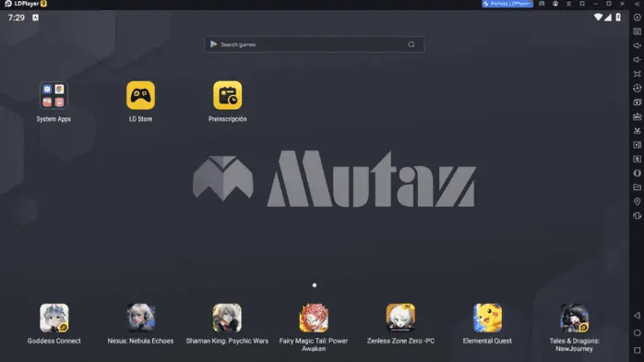Click the half-filled circle sidebar icon

click(637, 173)
